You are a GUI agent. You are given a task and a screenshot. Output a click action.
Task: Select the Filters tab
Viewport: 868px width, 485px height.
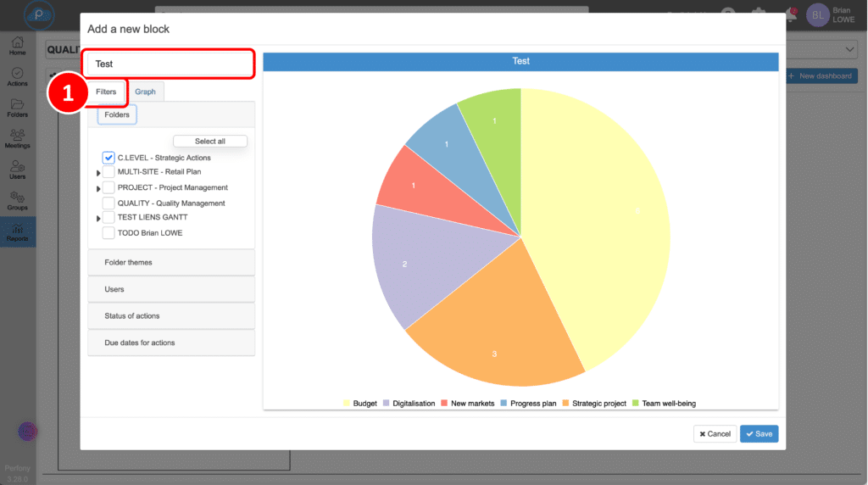click(106, 92)
